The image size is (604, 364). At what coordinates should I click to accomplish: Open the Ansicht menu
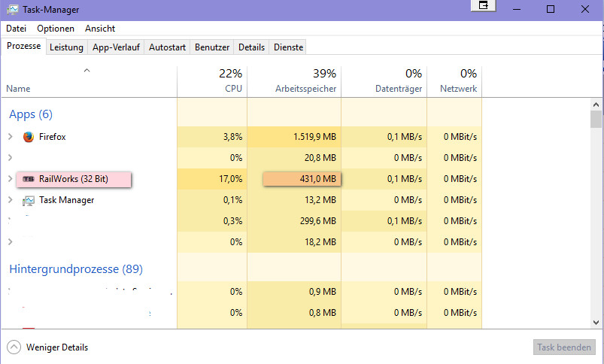[x=100, y=29]
